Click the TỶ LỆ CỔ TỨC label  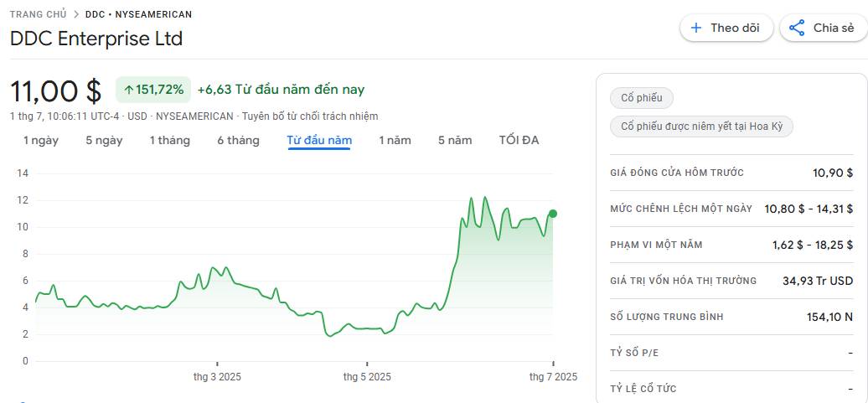tap(643, 389)
